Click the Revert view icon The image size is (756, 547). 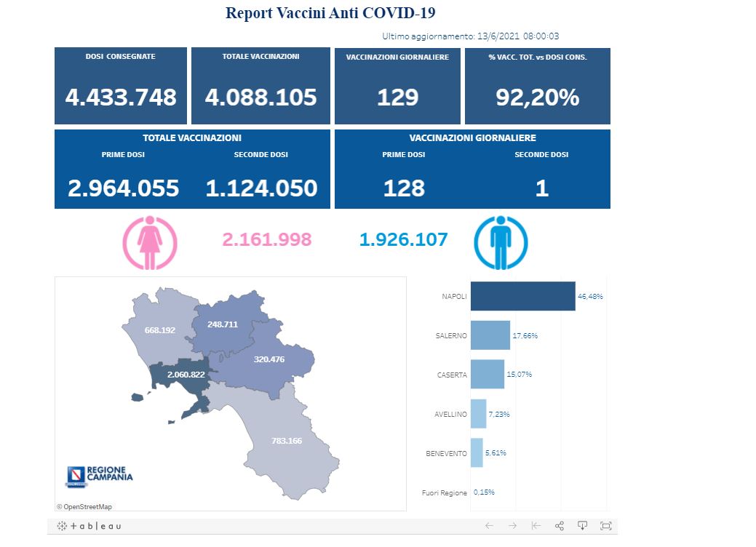coord(536,526)
